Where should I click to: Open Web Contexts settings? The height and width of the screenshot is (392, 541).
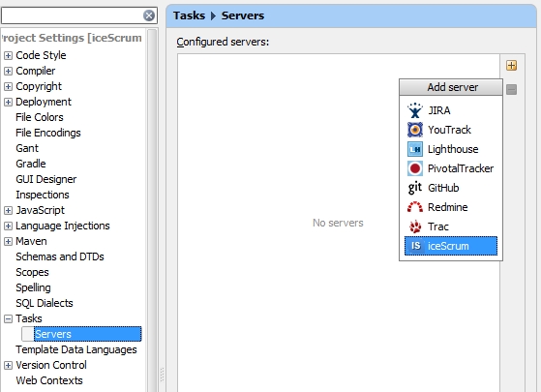pos(49,380)
